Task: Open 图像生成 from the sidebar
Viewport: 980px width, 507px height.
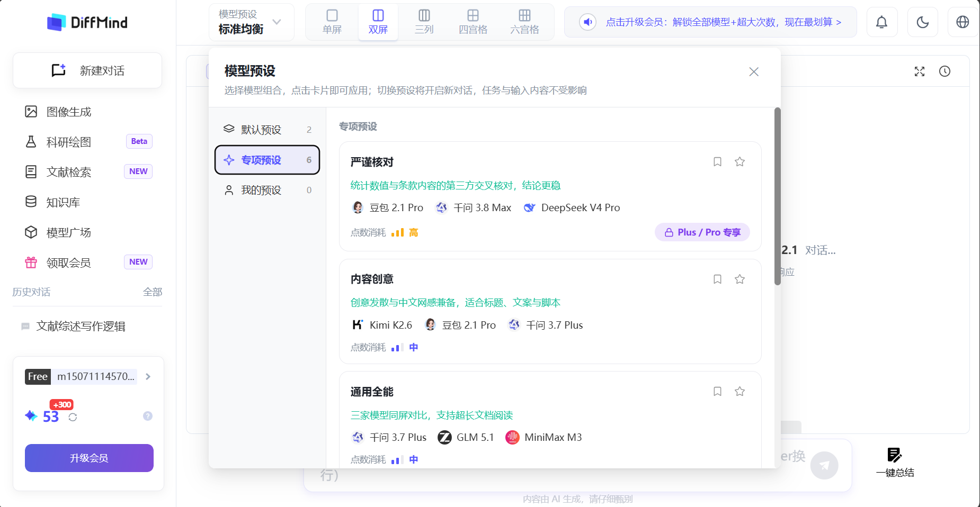Action: coord(87,112)
